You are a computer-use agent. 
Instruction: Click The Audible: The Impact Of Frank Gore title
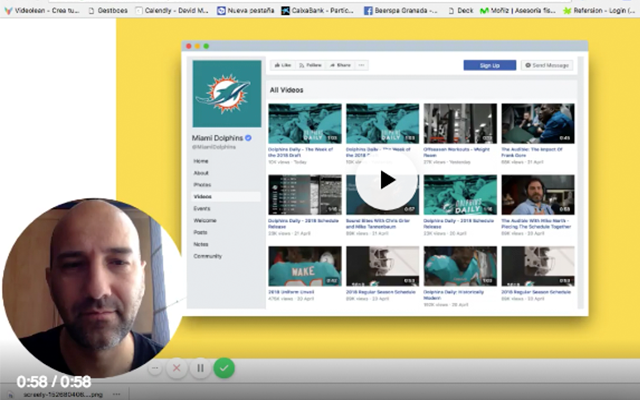[532, 152]
